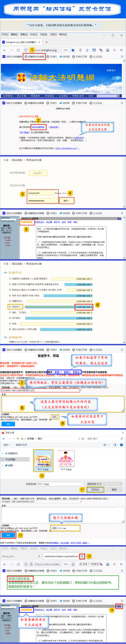The image size is (126, 644).
Task: Expand the bookmarks overflow chevron in the top browser window
Action: click(122, 57)
